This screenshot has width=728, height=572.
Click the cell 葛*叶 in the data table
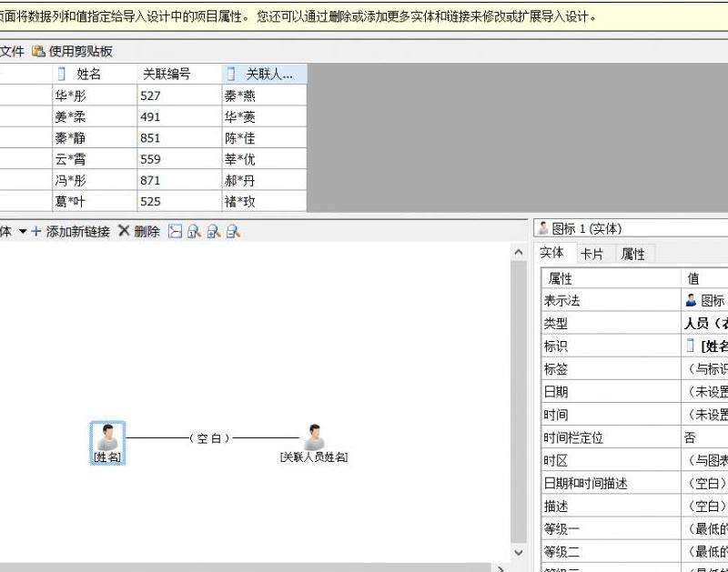95,201
